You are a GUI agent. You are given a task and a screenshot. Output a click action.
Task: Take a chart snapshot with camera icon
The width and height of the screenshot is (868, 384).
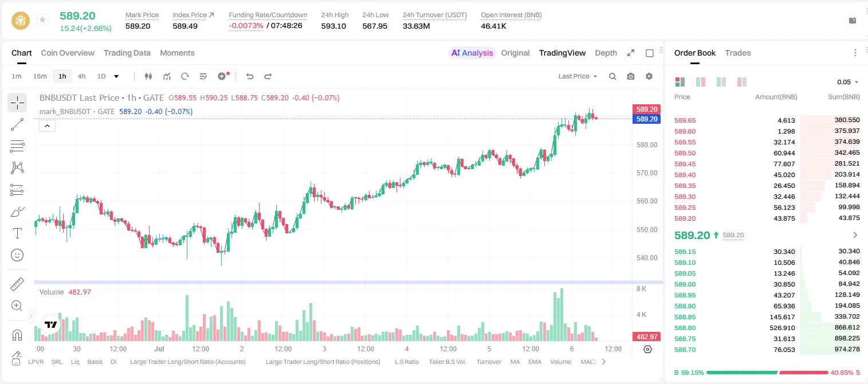pos(631,76)
